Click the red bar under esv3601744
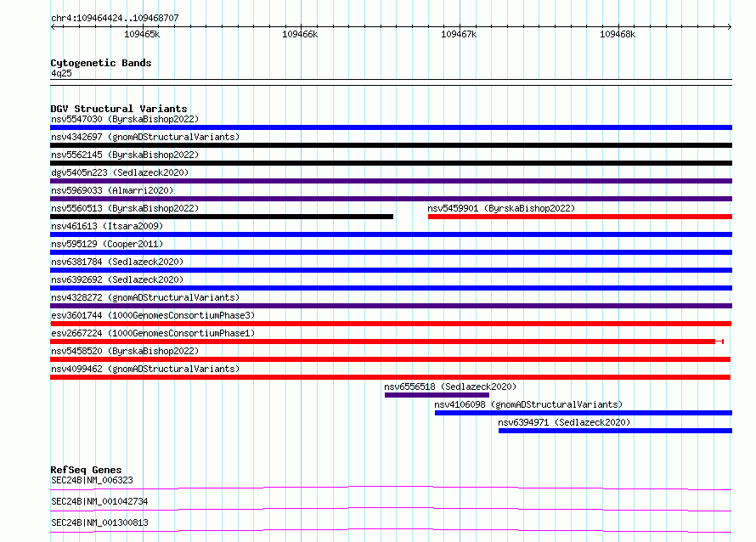Viewport: 756px width, 542px height. (391, 324)
